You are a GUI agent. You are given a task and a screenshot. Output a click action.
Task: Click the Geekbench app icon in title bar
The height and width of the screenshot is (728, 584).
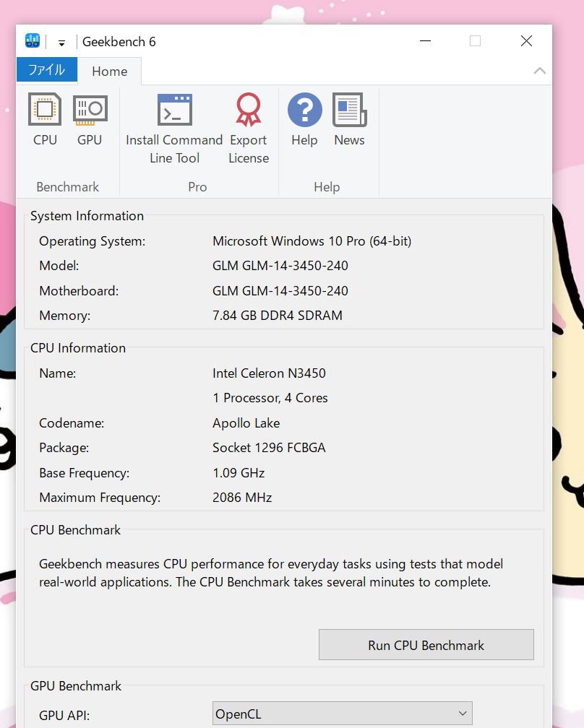(33, 41)
